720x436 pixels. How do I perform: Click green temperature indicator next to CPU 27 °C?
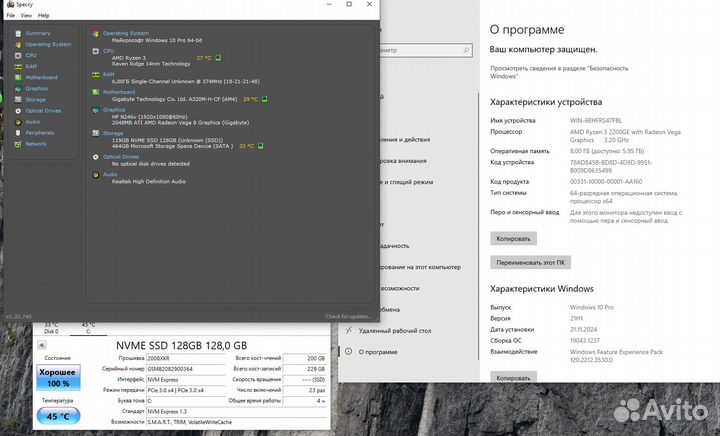tap(218, 58)
